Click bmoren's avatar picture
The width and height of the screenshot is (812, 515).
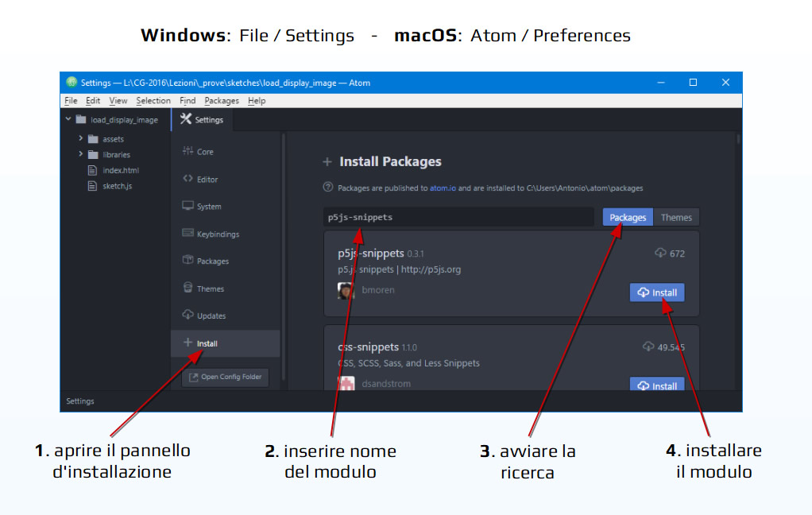pyautogui.click(x=346, y=291)
